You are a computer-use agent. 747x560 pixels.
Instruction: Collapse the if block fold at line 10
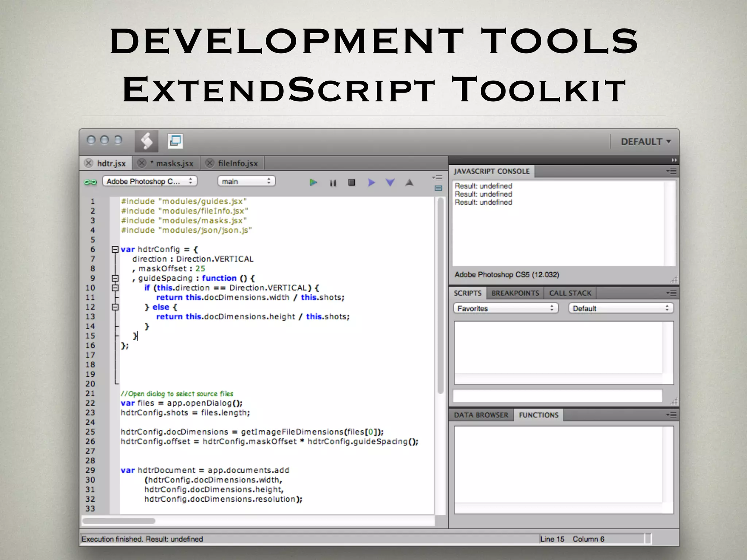coord(115,288)
